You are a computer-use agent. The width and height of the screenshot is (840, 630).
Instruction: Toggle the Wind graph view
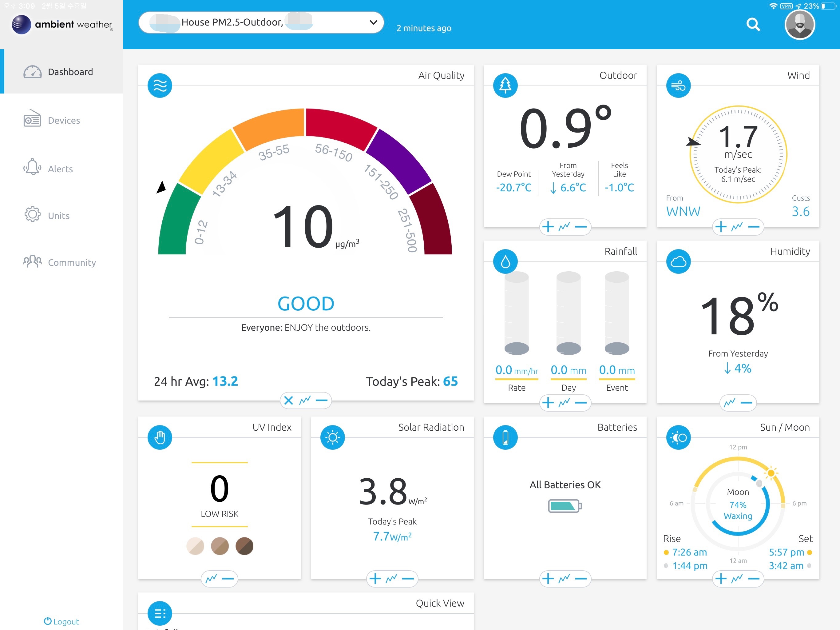click(x=737, y=227)
